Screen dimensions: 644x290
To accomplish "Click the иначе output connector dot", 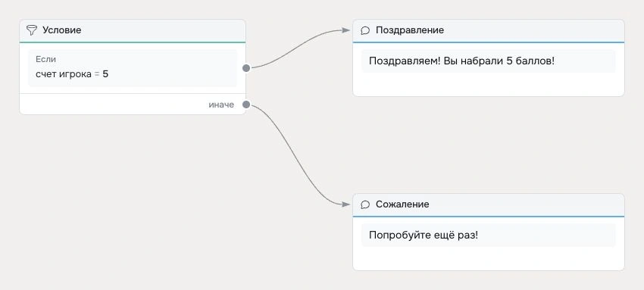I will point(246,104).
